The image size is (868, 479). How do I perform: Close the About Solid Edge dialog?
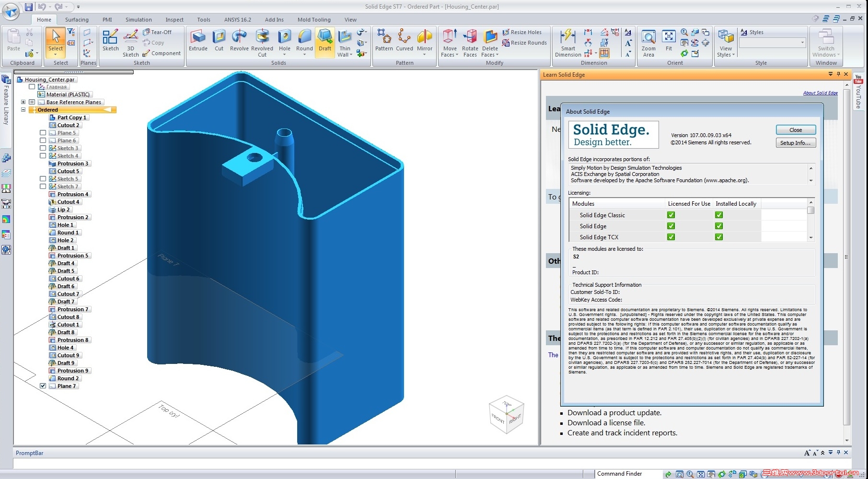click(796, 130)
